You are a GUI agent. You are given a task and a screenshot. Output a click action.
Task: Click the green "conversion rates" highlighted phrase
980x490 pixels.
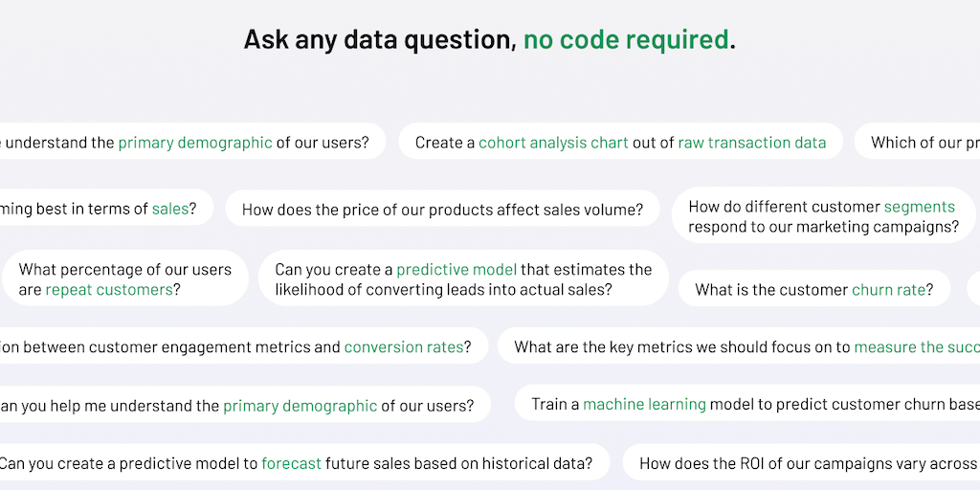pos(403,347)
